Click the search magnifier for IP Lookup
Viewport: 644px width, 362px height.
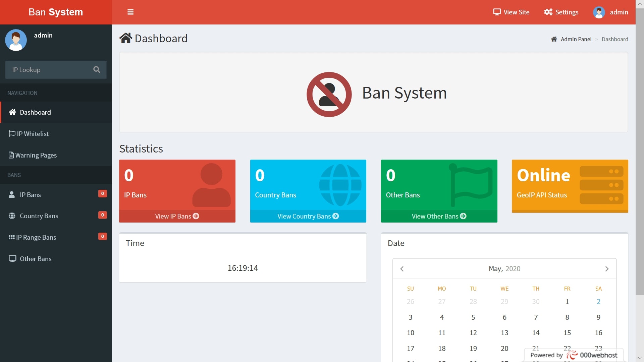point(97,70)
